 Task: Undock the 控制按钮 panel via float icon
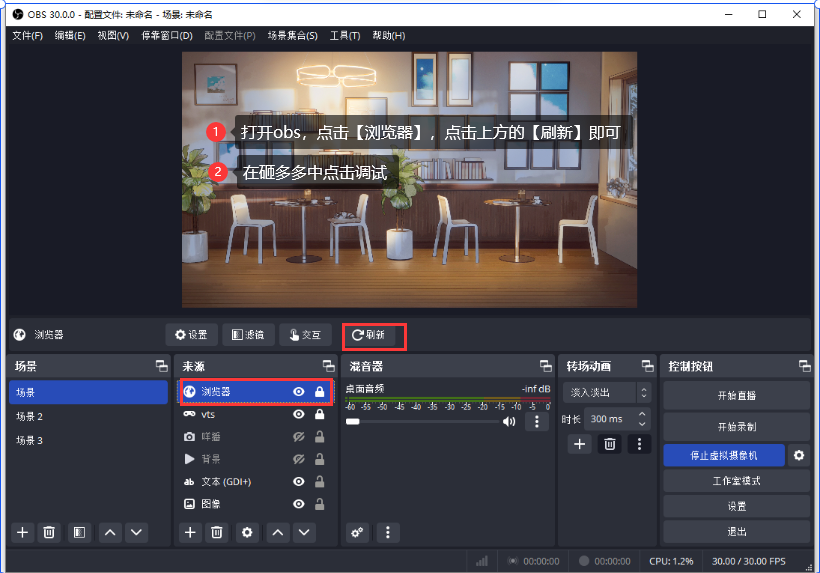click(x=804, y=366)
